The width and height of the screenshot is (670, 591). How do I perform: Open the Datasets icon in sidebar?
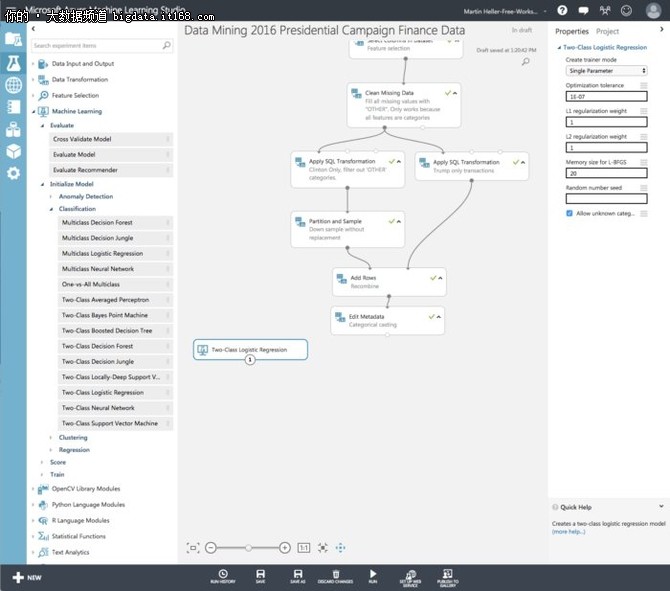(x=13, y=129)
